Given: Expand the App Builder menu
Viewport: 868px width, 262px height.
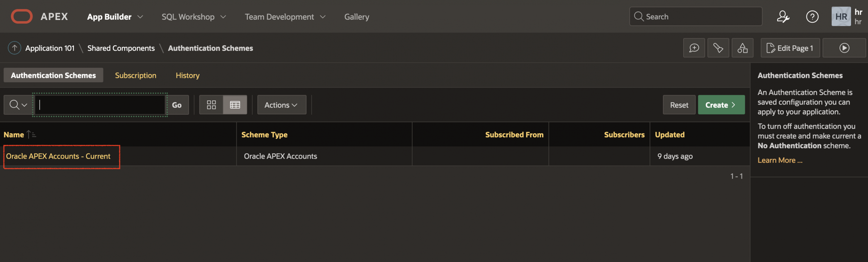Looking at the screenshot, I should pos(115,17).
